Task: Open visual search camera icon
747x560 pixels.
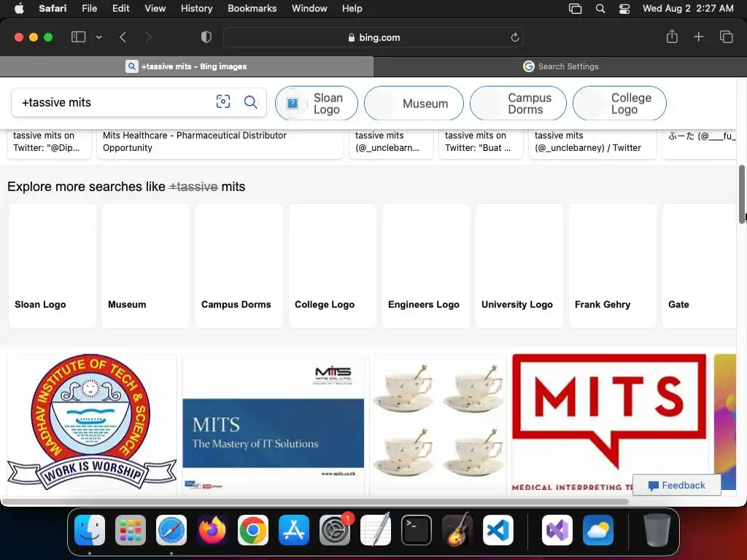Action: point(223,101)
